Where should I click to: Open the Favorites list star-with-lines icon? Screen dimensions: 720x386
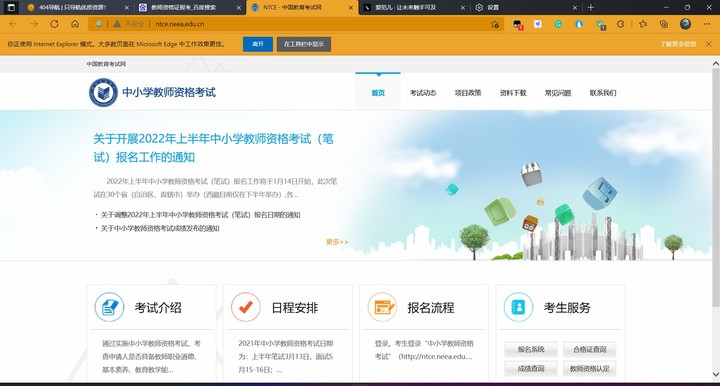(x=643, y=24)
